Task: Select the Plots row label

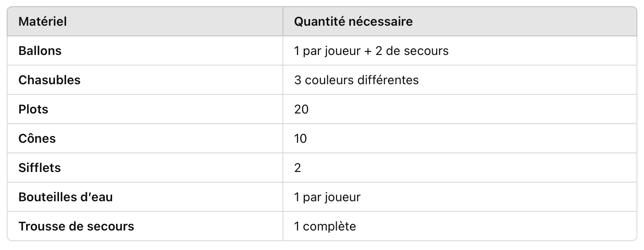Action: pyautogui.click(x=33, y=109)
